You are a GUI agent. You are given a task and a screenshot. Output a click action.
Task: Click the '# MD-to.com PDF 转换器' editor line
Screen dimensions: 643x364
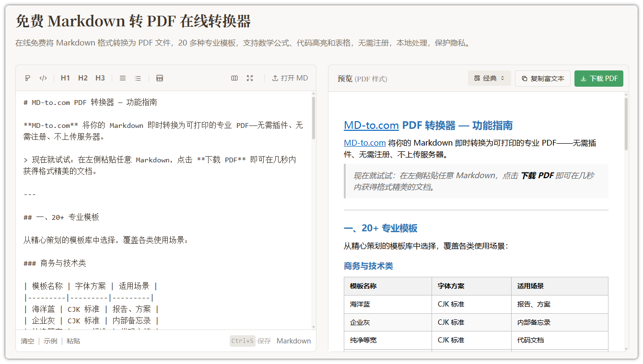[90, 102]
